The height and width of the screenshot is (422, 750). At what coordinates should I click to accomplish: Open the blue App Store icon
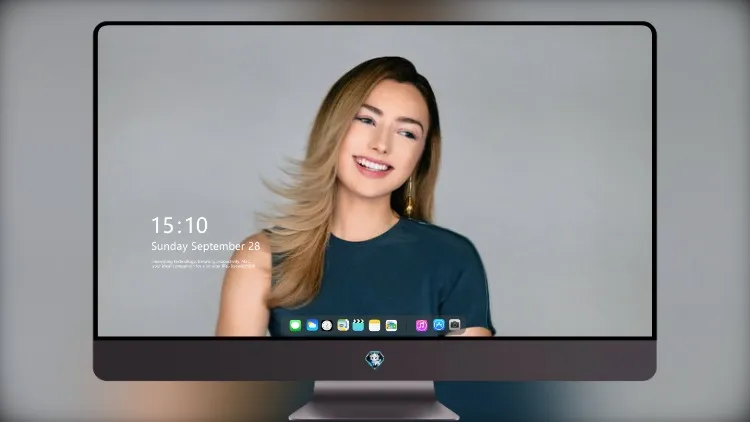click(x=438, y=325)
